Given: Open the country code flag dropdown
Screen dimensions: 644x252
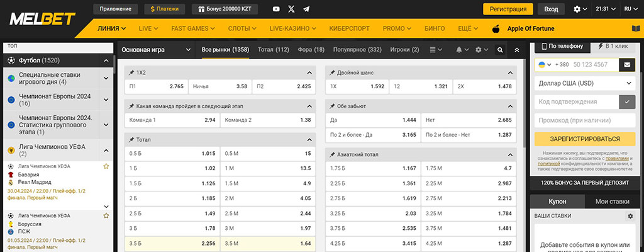Looking at the screenshot, I should click(x=545, y=65).
